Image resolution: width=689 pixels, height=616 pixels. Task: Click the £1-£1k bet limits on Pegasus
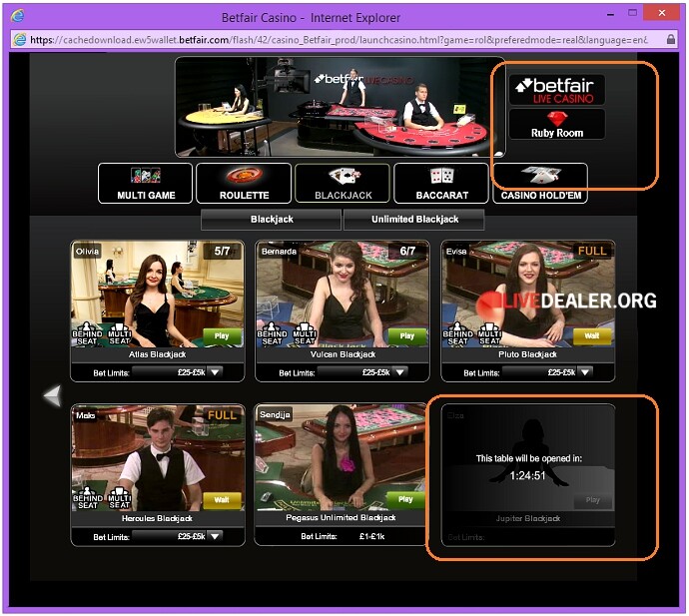371,536
